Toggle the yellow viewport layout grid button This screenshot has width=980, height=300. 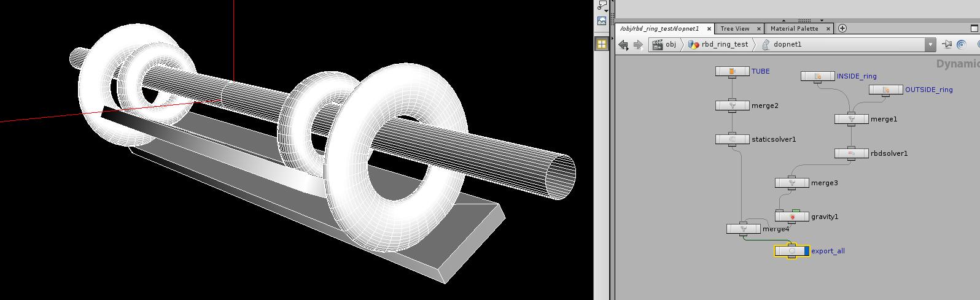click(602, 44)
